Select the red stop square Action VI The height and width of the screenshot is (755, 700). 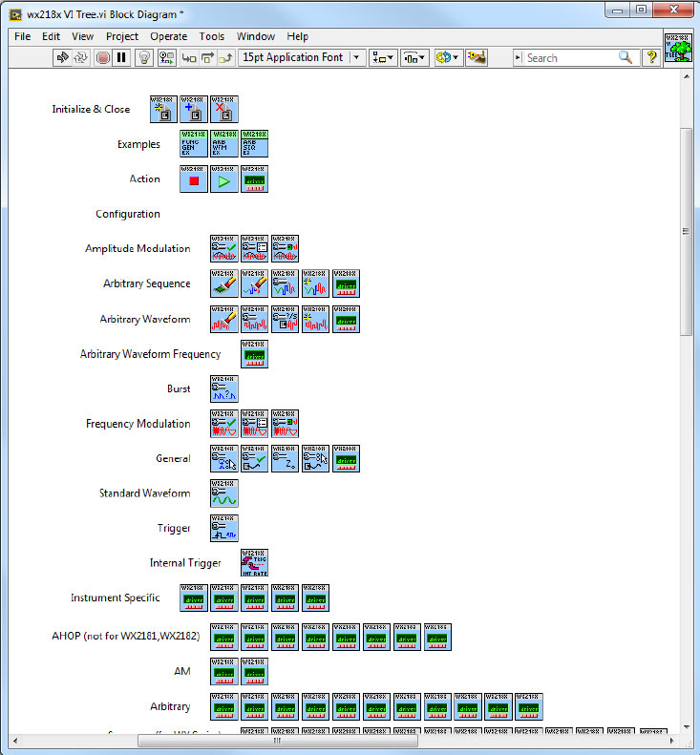(x=193, y=178)
